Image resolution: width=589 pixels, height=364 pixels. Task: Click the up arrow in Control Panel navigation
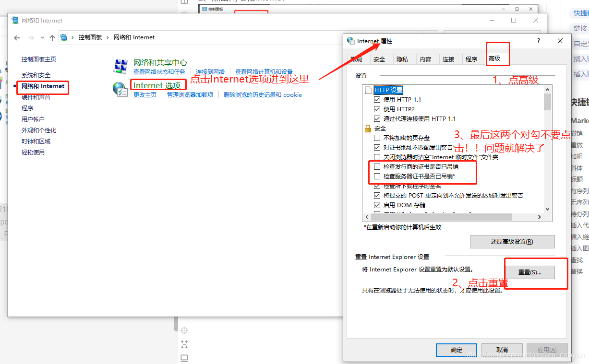tap(52, 37)
